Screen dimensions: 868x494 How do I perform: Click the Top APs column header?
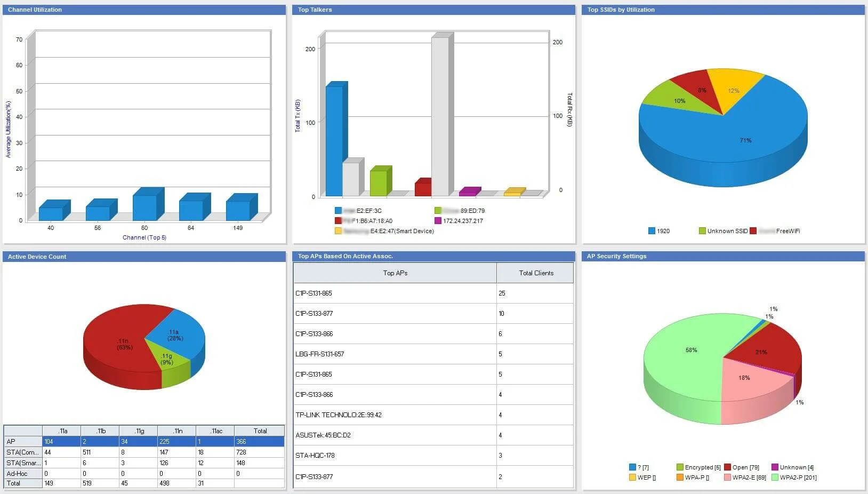(x=395, y=273)
